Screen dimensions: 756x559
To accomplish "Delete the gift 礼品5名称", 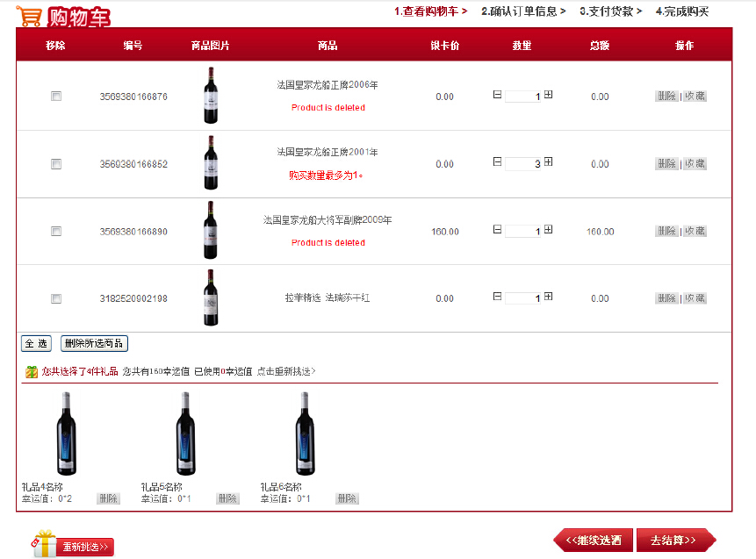I will 227,498.
